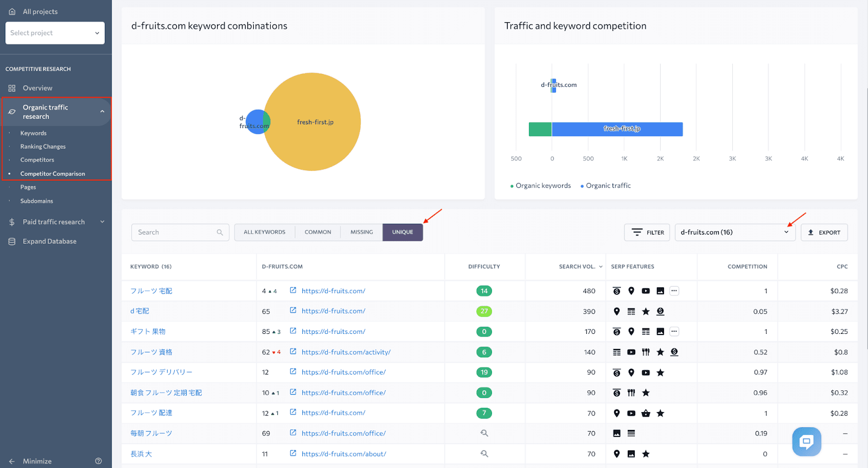This screenshot has width=868, height=468.
Task: Click the video SERP icon in フルーツ 宅配 row
Action: point(646,291)
